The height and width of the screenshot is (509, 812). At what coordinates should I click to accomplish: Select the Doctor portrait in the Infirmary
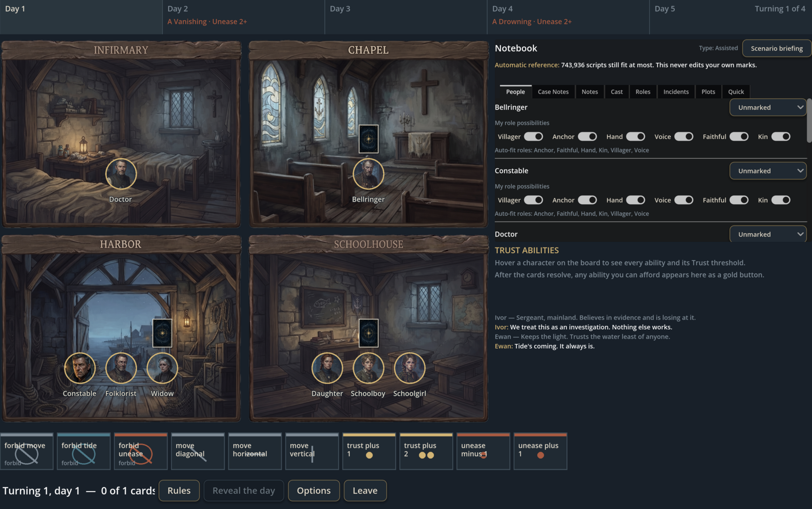click(x=121, y=174)
